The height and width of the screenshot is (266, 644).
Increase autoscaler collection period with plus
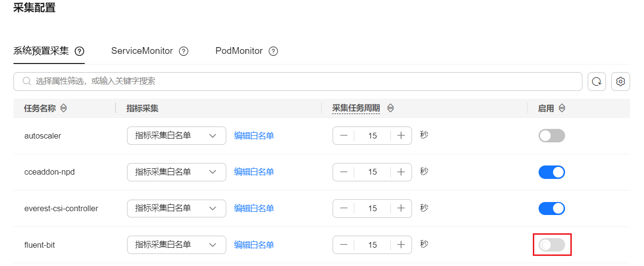(x=401, y=136)
